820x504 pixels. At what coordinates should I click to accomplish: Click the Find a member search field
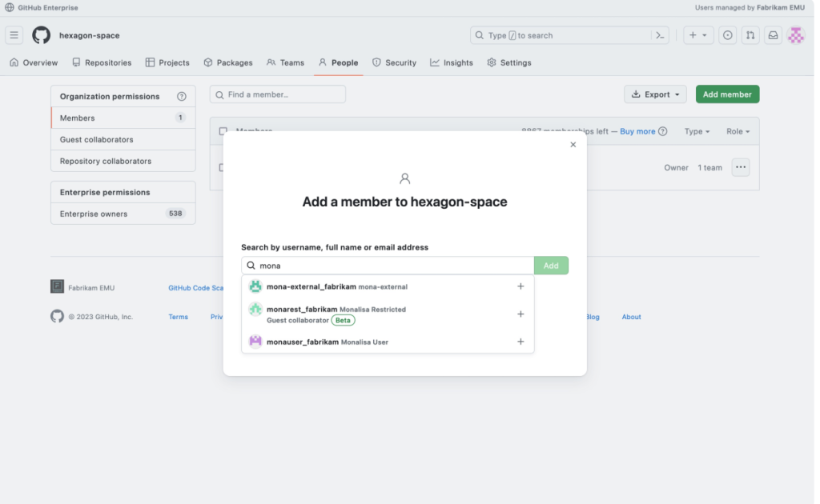(x=277, y=94)
